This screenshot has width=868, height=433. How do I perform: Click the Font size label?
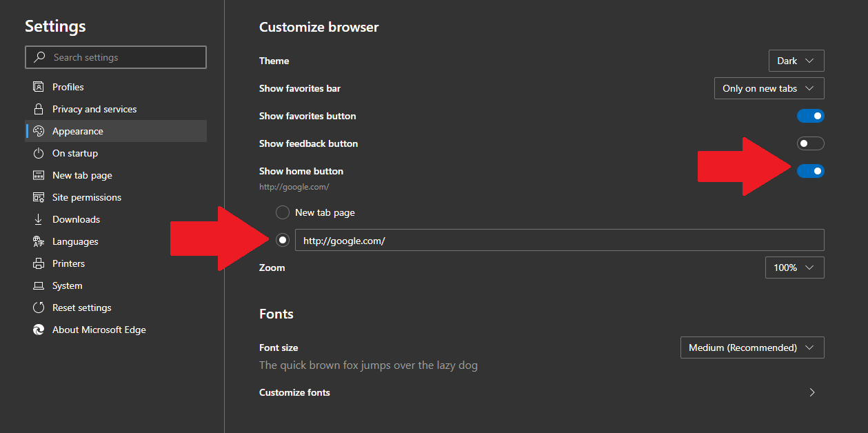coord(279,348)
